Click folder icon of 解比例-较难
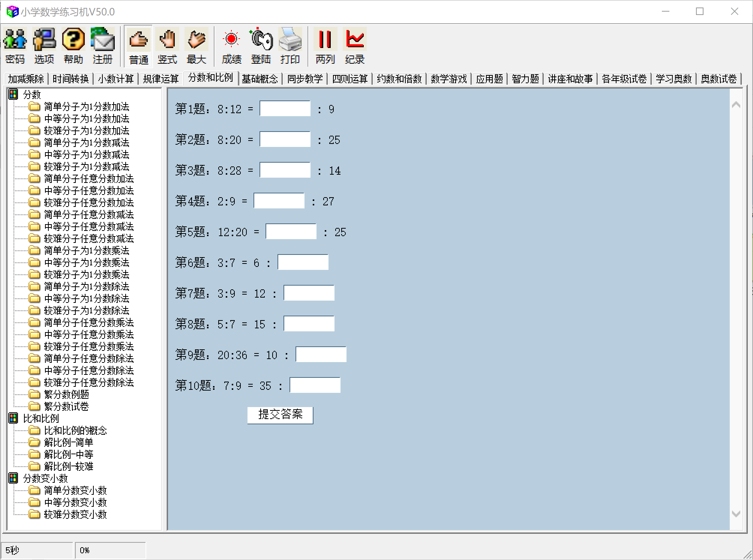 tap(34, 466)
